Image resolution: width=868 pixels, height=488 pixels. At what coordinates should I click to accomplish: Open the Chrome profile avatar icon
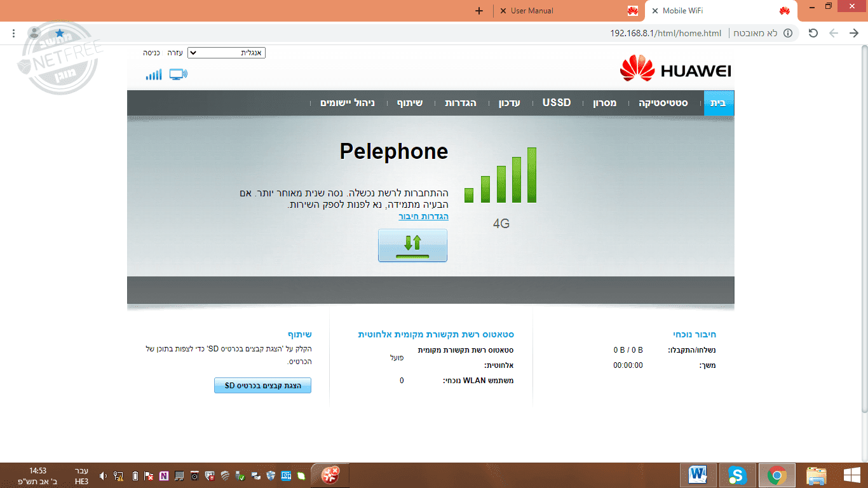(34, 33)
